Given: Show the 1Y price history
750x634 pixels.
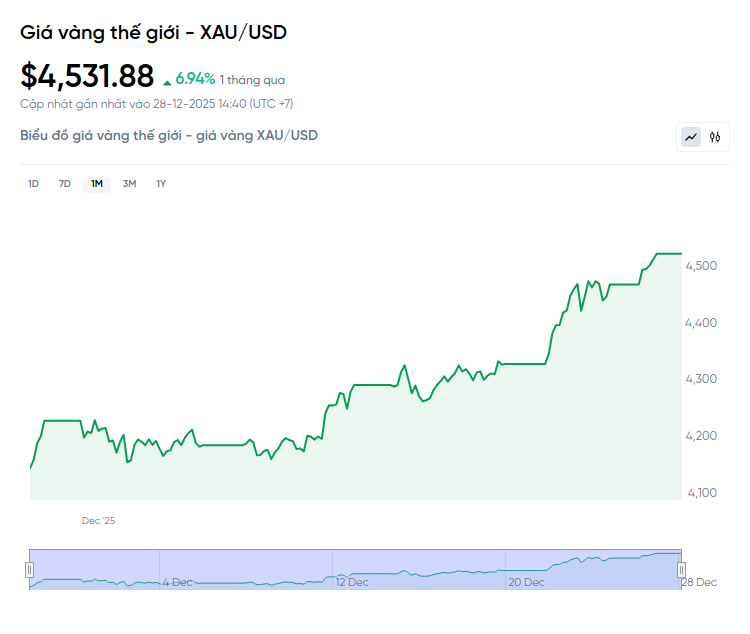Looking at the screenshot, I should 161,184.
